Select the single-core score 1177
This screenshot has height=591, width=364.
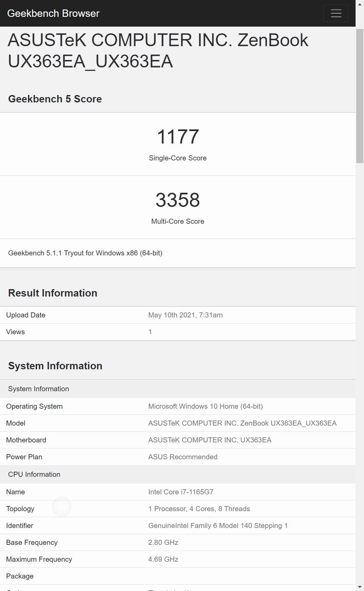coord(178,136)
